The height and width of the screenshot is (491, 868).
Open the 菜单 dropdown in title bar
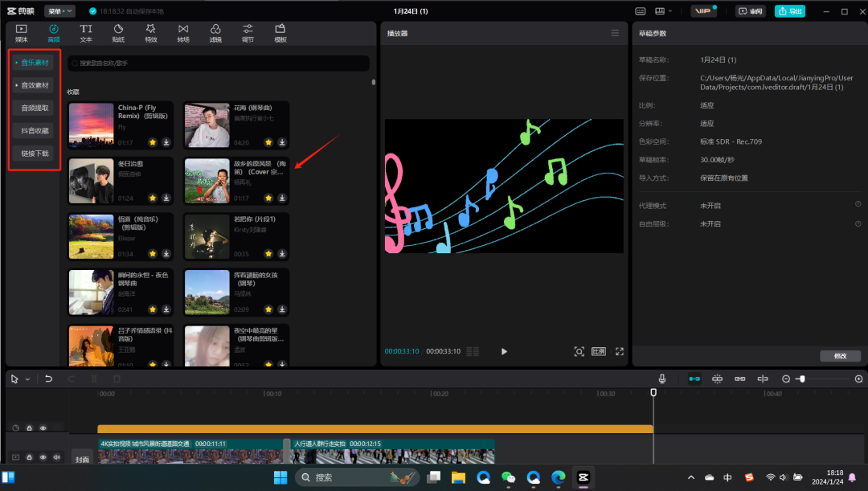[59, 11]
